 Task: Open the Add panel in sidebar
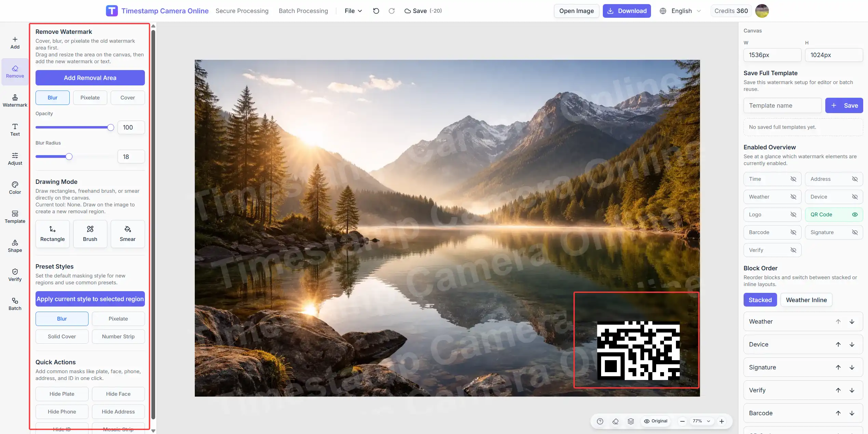[15, 43]
